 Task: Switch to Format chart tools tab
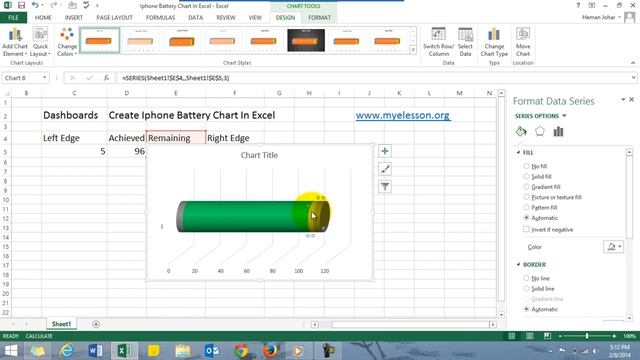click(x=320, y=18)
